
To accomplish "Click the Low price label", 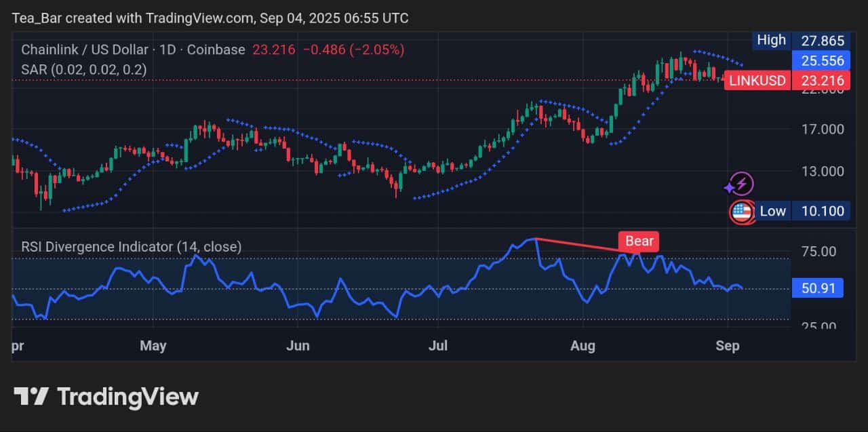I will [x=772, y=211].
